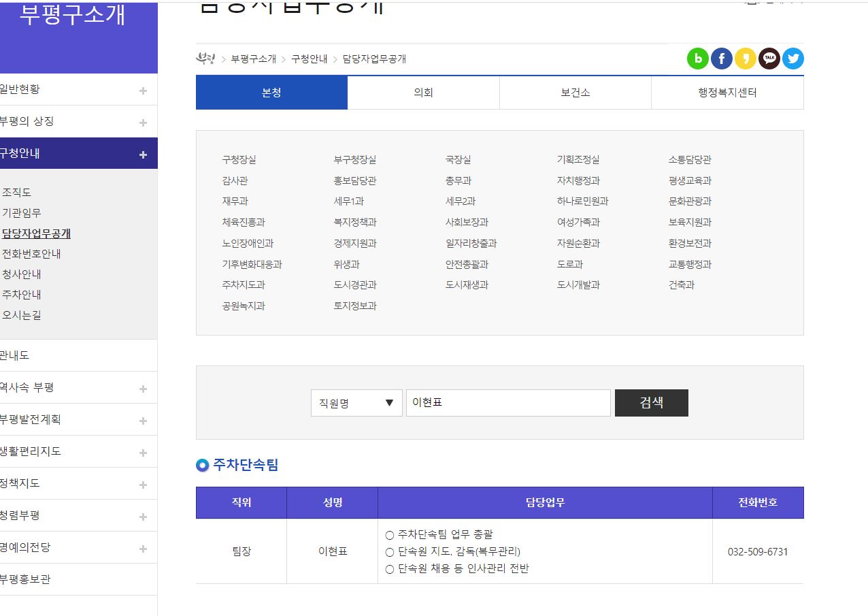
Task: Expand the 부평의 상징 sidebar section
Action: (x=143, y=123)
